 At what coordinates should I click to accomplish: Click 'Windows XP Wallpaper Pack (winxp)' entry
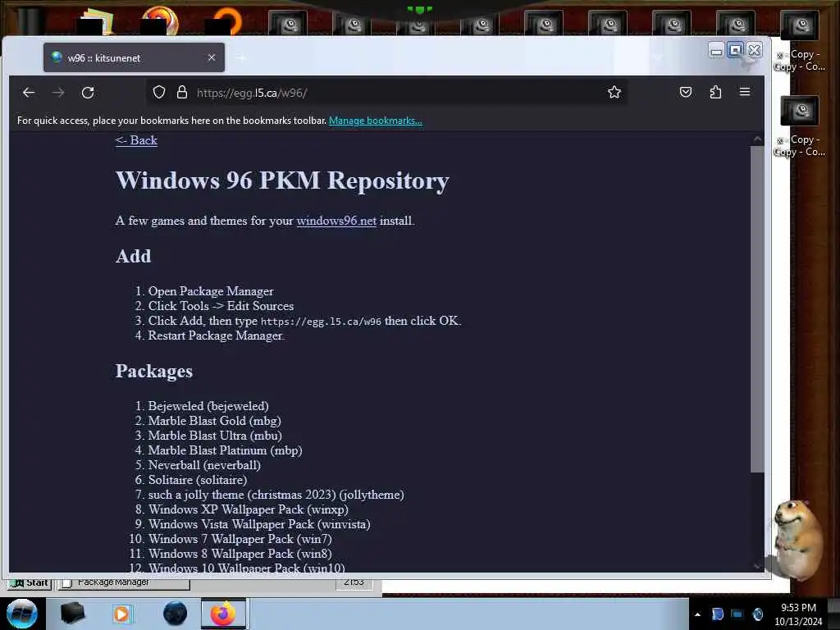[248, 509]
